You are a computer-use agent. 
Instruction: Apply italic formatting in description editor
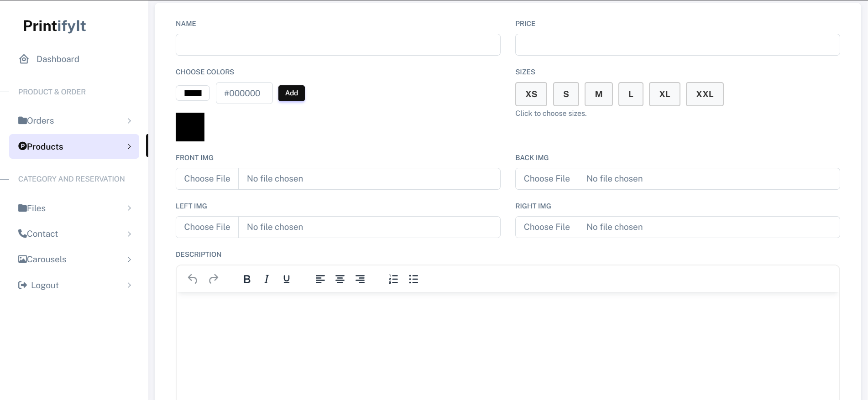(x=267, y=279)
